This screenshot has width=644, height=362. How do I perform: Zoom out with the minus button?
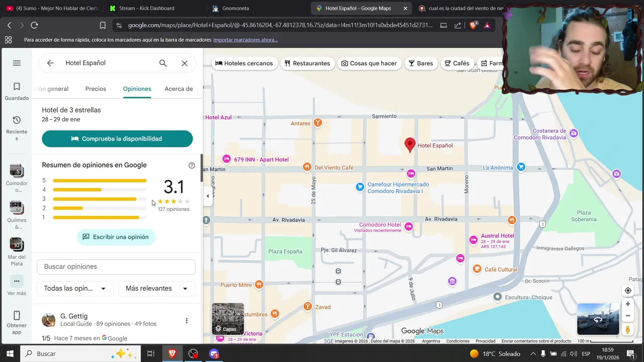tap(628, 316)
